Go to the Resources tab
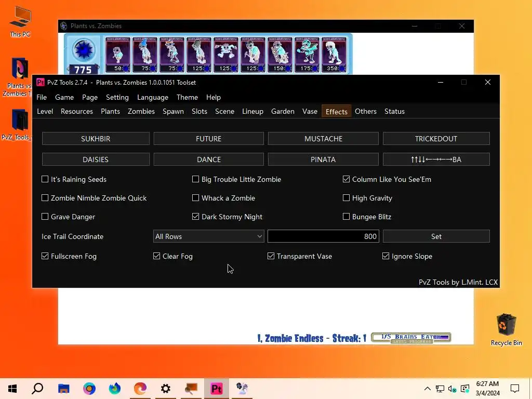Screen dimensions: 532x399 click(77, 111)
